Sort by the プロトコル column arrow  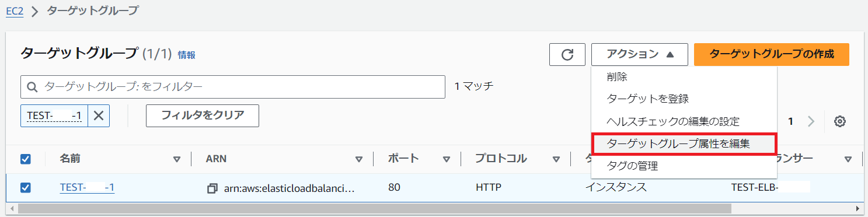[557, 159]
